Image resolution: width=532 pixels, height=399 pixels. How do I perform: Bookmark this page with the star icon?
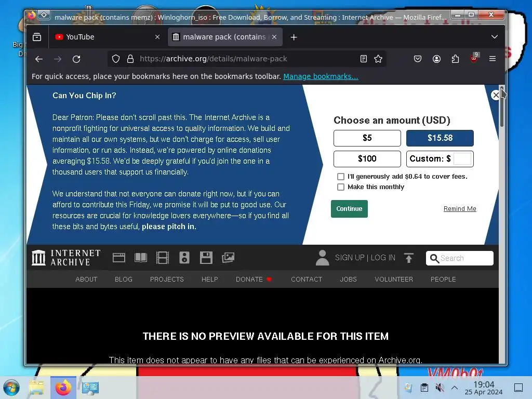[x=378, y=59]
